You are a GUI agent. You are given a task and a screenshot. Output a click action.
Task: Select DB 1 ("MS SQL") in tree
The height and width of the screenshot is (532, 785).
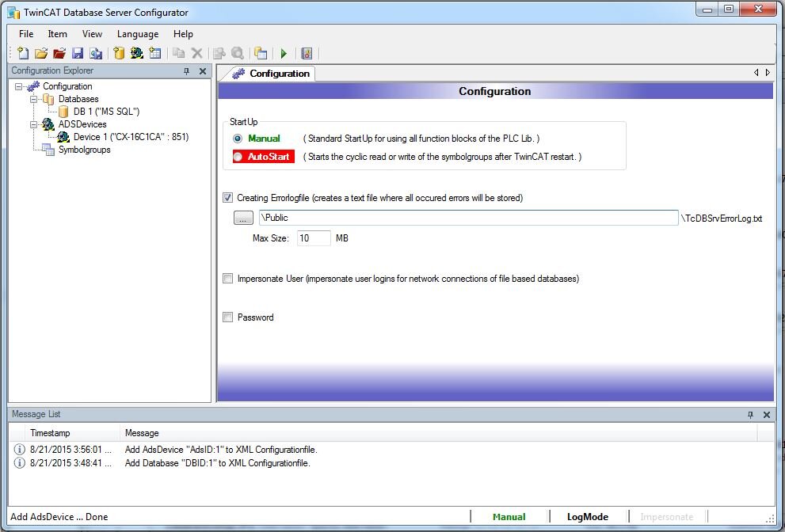click(x=106, y=112)
